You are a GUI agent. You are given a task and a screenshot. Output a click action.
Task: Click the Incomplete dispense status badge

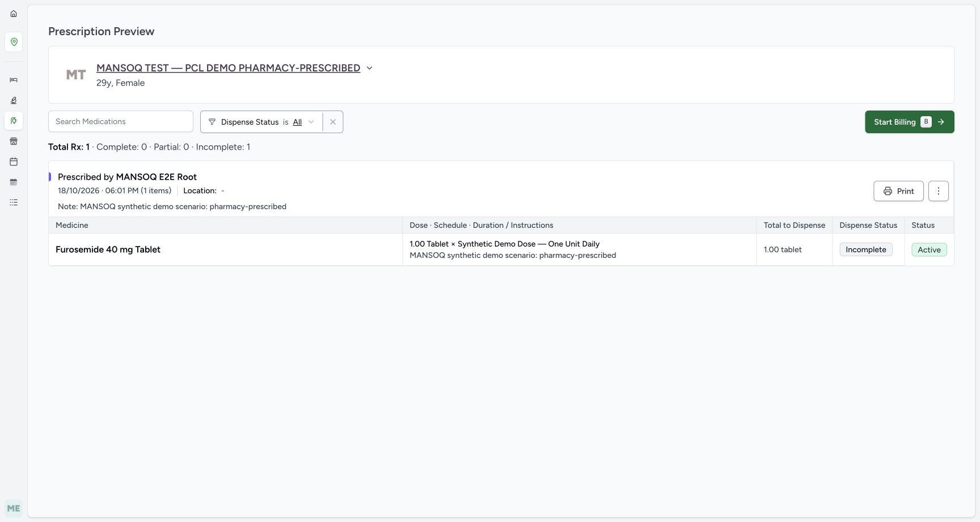click(x=866, y=249)
